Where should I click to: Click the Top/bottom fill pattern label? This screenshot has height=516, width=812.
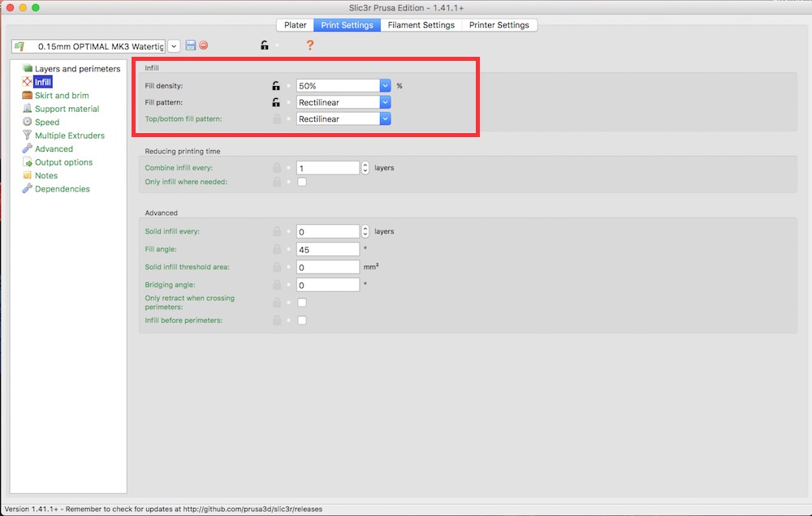[184, 119]
